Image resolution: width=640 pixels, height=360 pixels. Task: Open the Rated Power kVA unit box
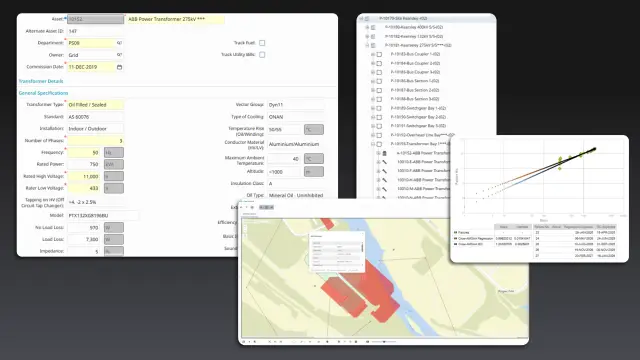click(114, 164)
